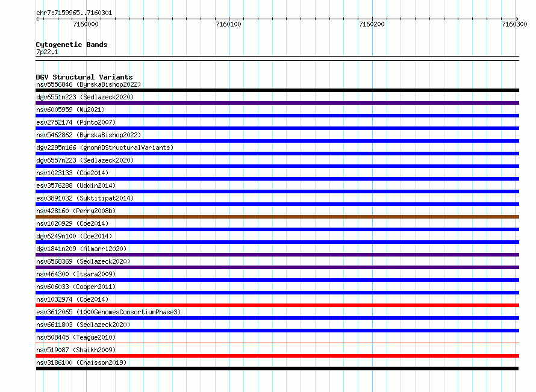Click the blue bar under esv3891032
The width and height of the screenshot is (536, 392).
[x=277, y=204]
